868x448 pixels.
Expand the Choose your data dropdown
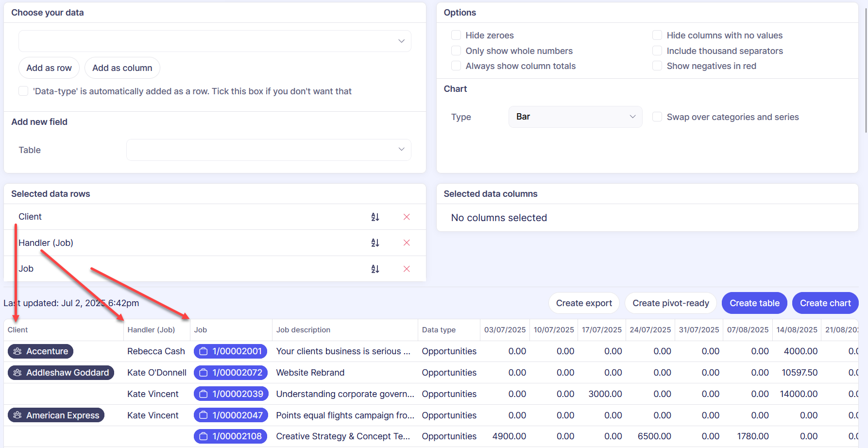click(x=215, y=41)
